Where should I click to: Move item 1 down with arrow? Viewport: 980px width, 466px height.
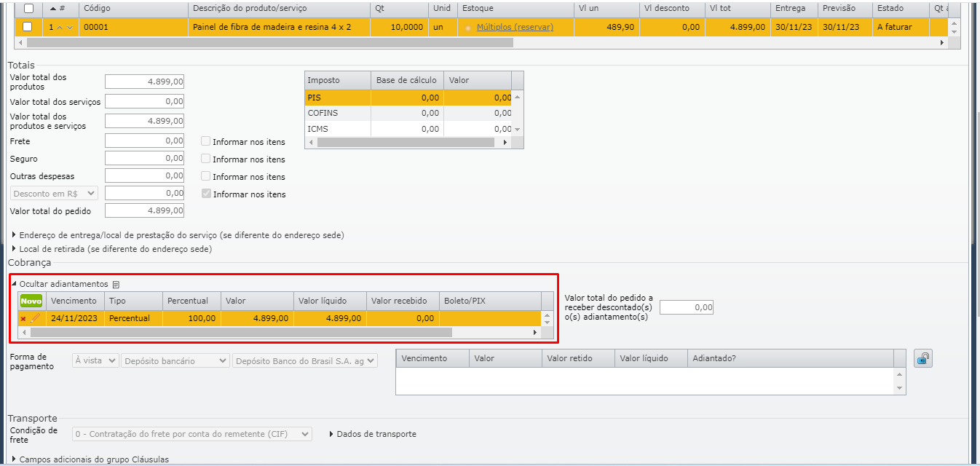[70, 27]
